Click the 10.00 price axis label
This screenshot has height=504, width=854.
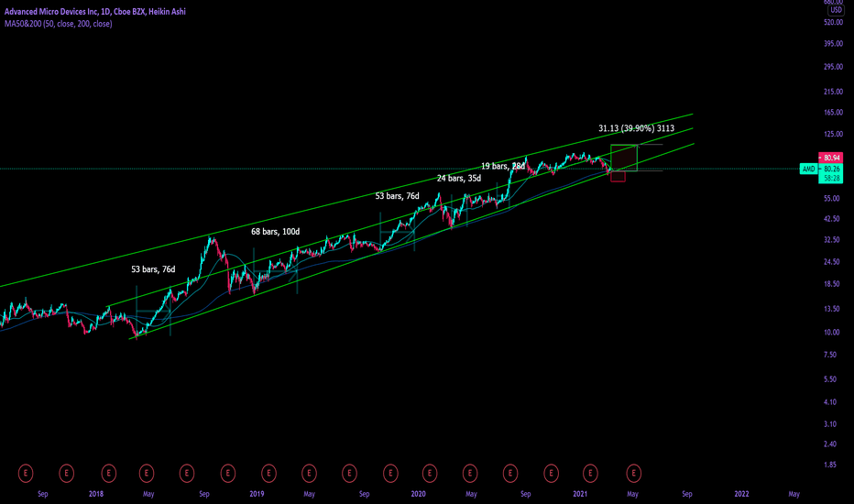click(832, 333)
